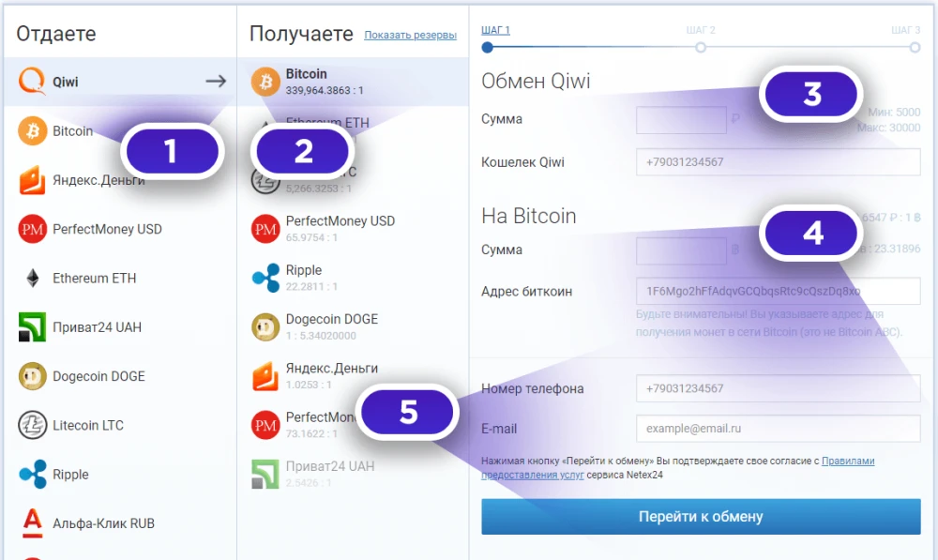Viewport: 938px width, 560px height.
Task: Click the Dogecoin DOGE icon in Получаете
Action: 265,326
